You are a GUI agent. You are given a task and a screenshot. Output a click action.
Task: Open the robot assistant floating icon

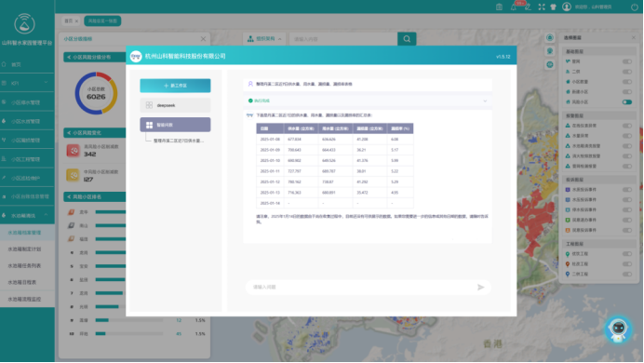click(x=618, y=329)
